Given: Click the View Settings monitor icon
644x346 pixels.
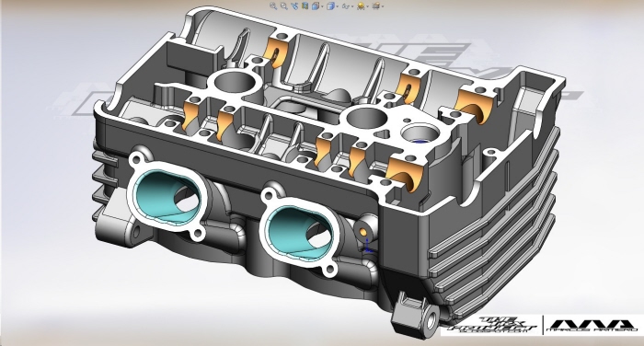Looking at the screenshot, I should 375,6.
